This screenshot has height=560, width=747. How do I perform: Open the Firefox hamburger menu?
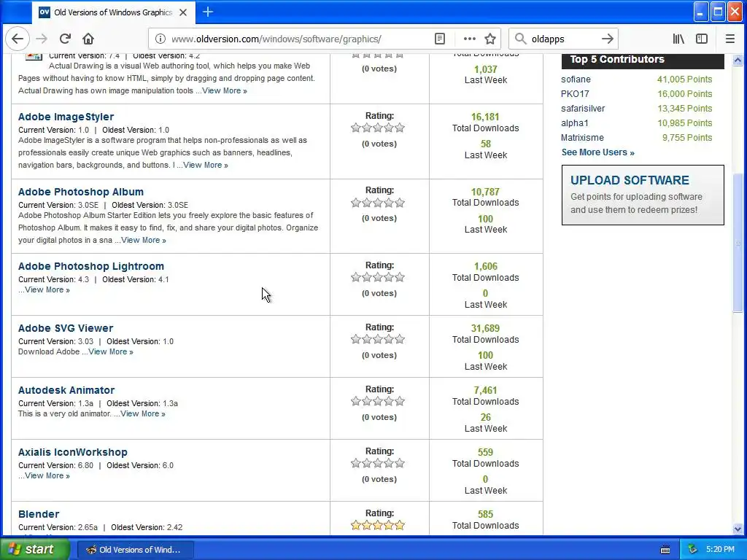tap(729, 39)
